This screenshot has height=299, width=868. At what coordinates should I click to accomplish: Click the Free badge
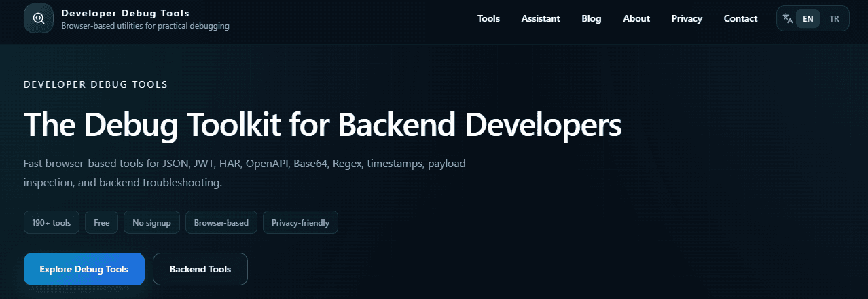[x=102, y=222]
